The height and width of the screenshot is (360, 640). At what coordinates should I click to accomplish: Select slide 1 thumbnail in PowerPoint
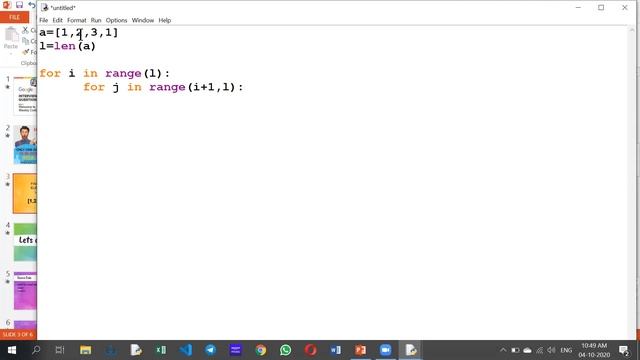click(x=25, y=96)
